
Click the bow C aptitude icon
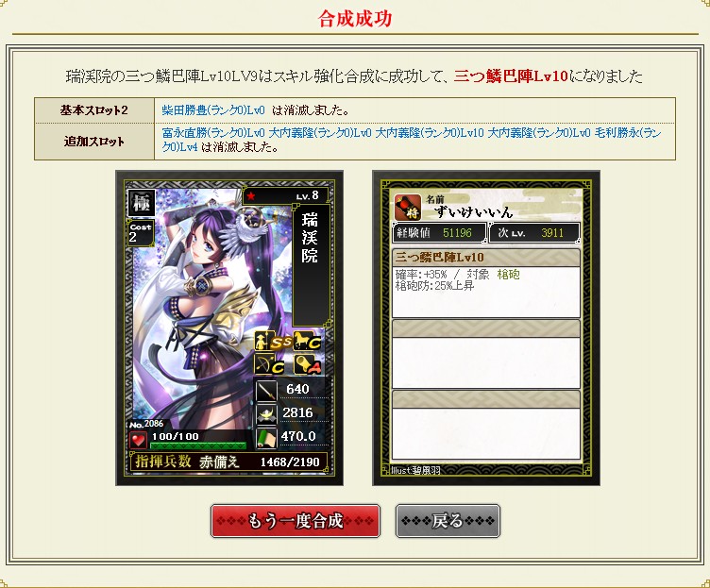pyautogui.click(x=270, y=364)
